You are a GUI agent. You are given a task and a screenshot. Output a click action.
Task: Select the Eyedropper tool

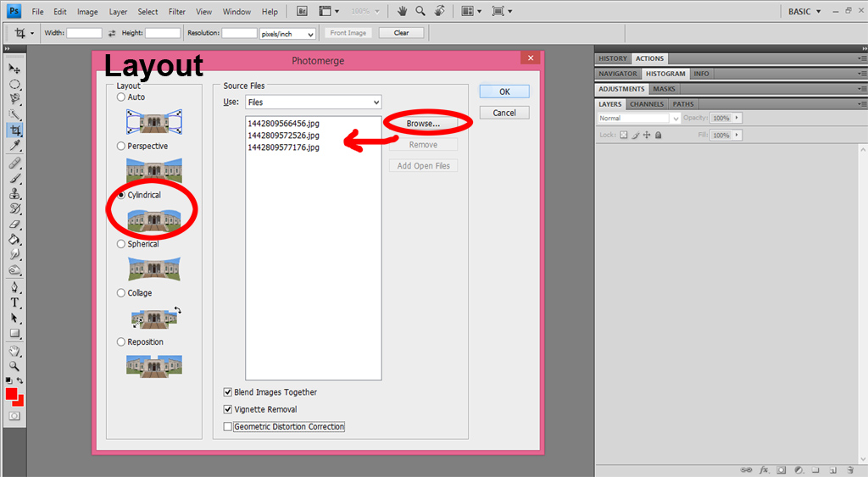pyautogui.click(x=14, y=146)
